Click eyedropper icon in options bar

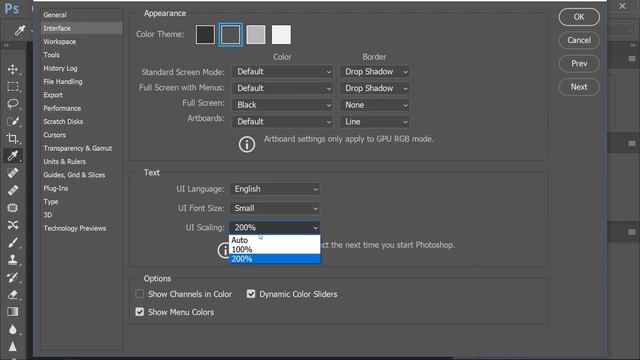(x=20, y=30)
